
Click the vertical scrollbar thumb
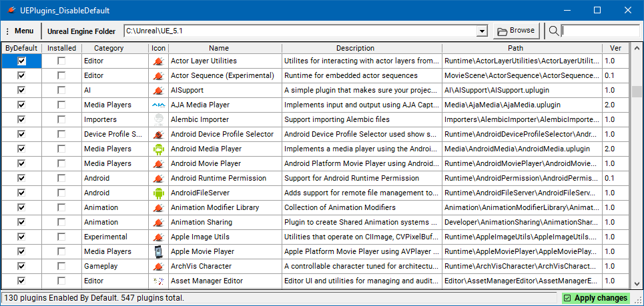637,91
